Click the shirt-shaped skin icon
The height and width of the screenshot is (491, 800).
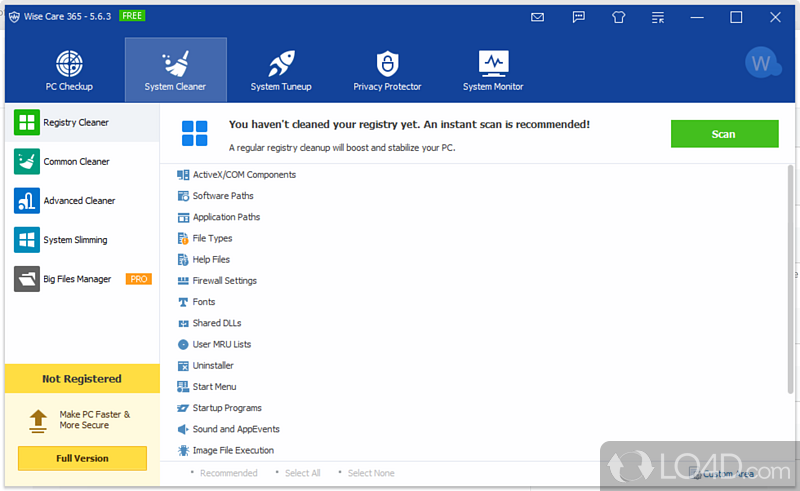tap(618, 17)
